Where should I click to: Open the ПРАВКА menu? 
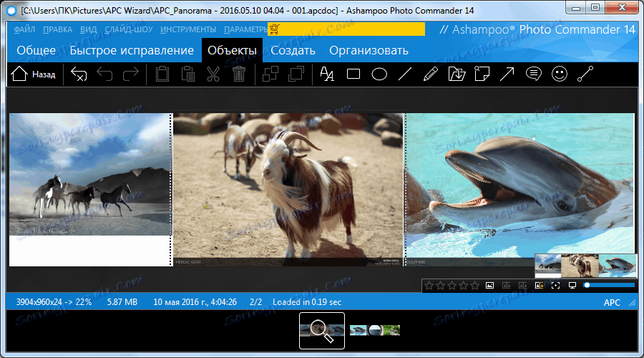[x=57, y=29]
